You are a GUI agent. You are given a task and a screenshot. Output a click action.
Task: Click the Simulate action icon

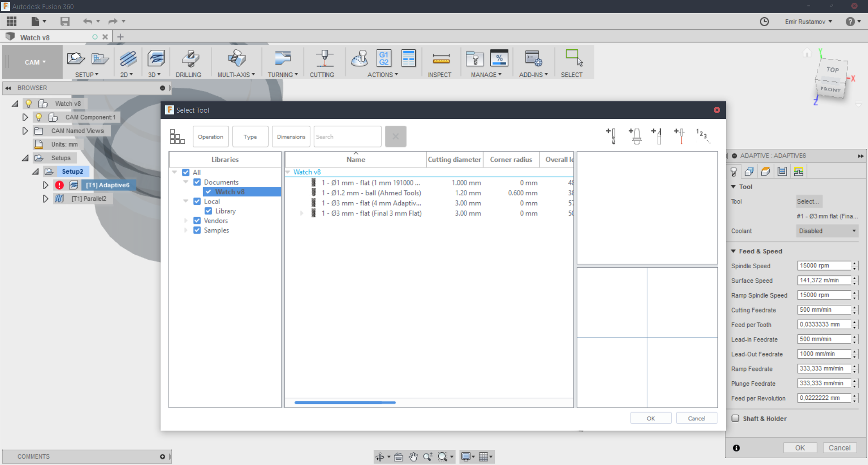point(360,59)
